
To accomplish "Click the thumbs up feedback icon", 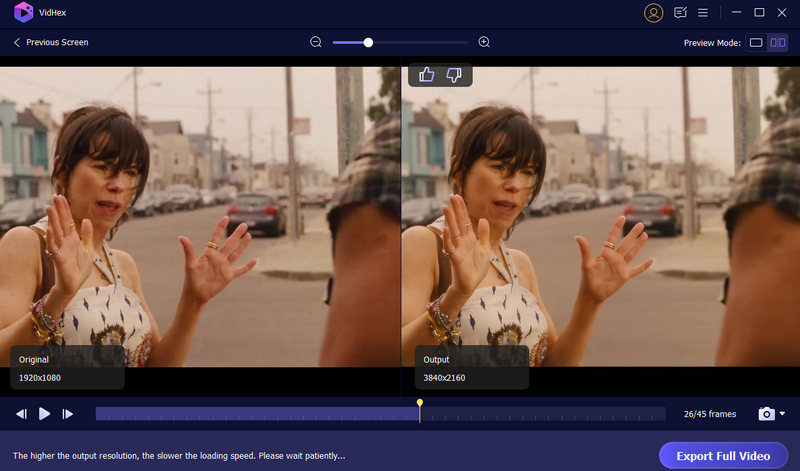I will click(x=427, y=75).
